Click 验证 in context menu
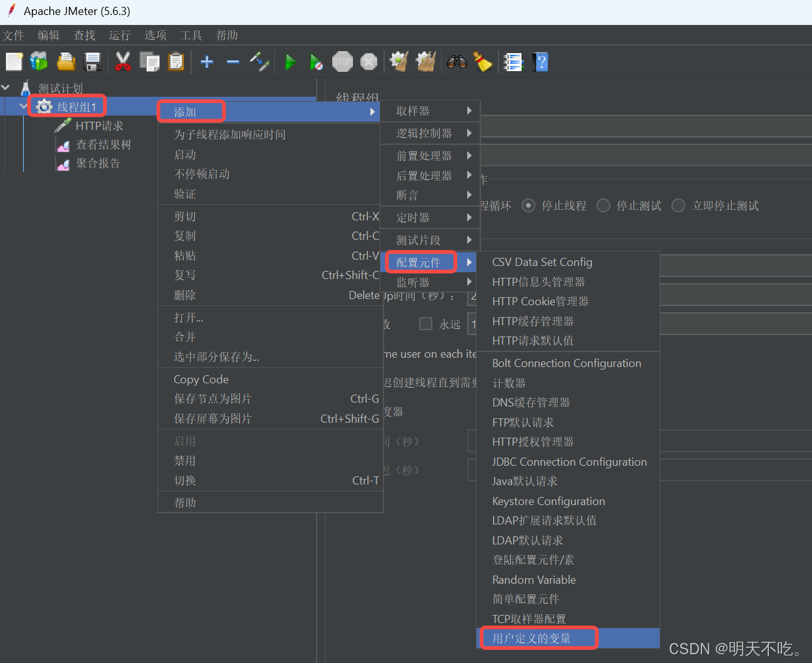The image size is (812, 663). click(270, 194)
